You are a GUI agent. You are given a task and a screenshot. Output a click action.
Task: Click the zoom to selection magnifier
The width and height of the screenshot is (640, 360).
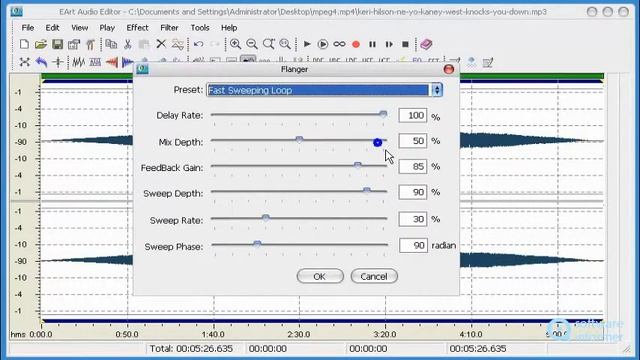(269, 44)
